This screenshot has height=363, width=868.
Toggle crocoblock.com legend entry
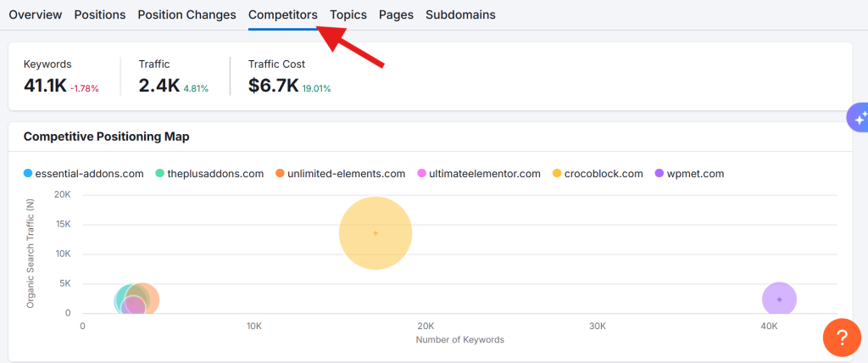click(x=597, y=174)
